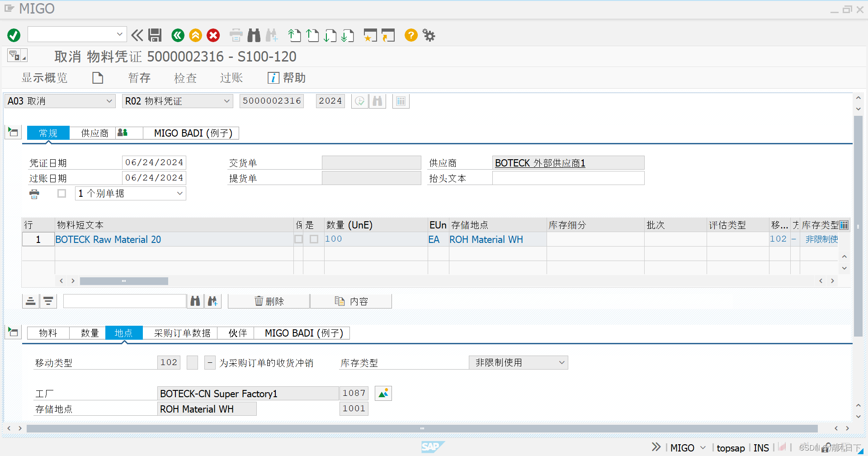
Task: Click the yellow Exit up-arrow icon
Action: coord(196,35)
